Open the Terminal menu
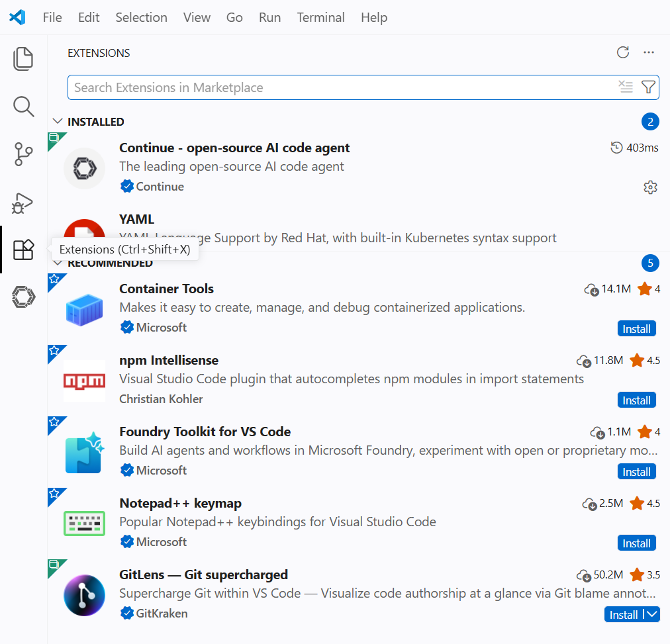This screenshot has width=670, height=644. [x=320, y=17]
